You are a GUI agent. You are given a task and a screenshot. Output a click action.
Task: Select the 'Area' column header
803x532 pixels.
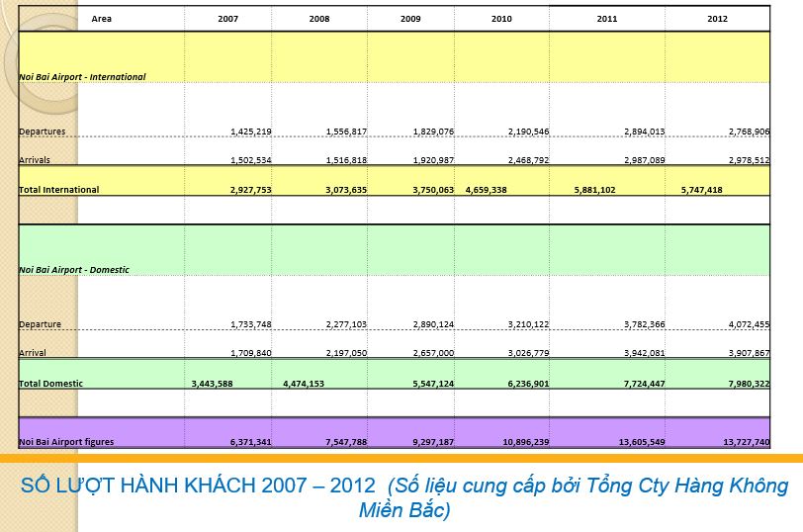(x=102, y=19)
